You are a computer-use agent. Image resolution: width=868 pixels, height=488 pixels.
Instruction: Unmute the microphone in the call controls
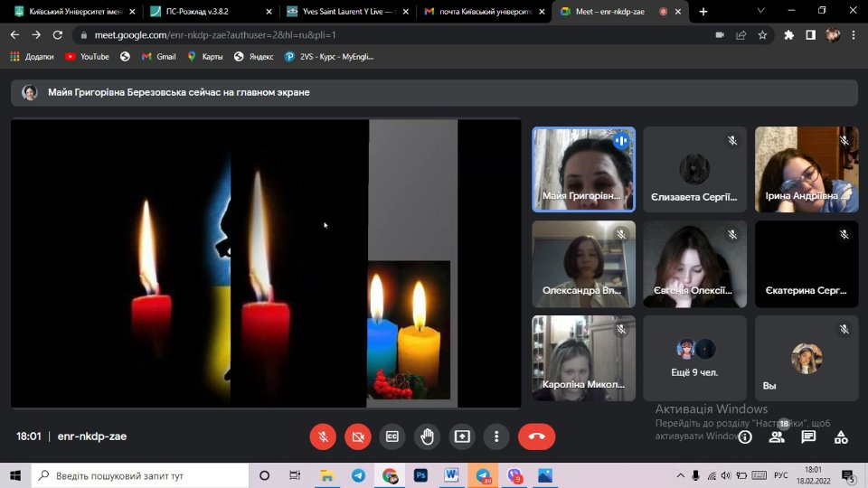tap(323, 436)
